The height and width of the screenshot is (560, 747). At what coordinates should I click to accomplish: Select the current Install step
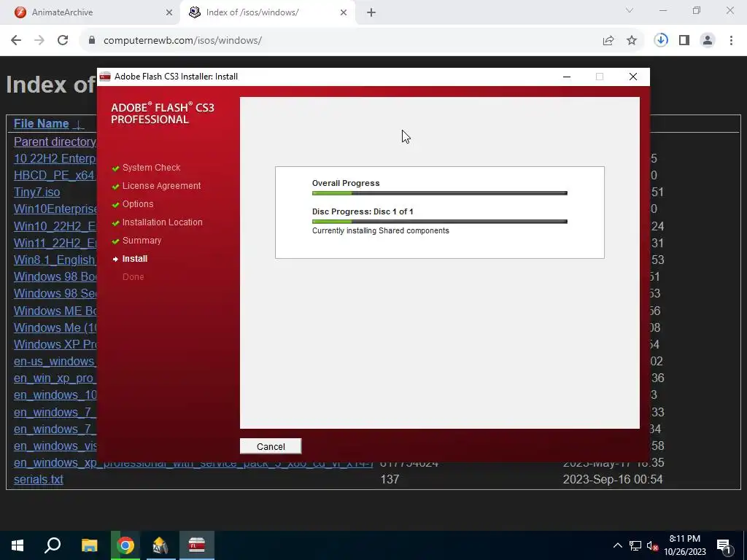click(x=135, y=259)
